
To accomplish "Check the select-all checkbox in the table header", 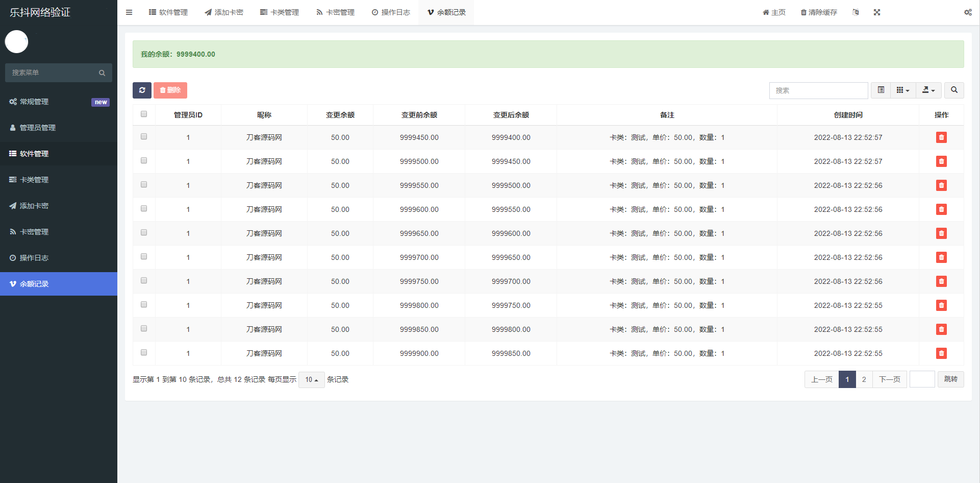I will pyautogui.click(x=143, y=114).
